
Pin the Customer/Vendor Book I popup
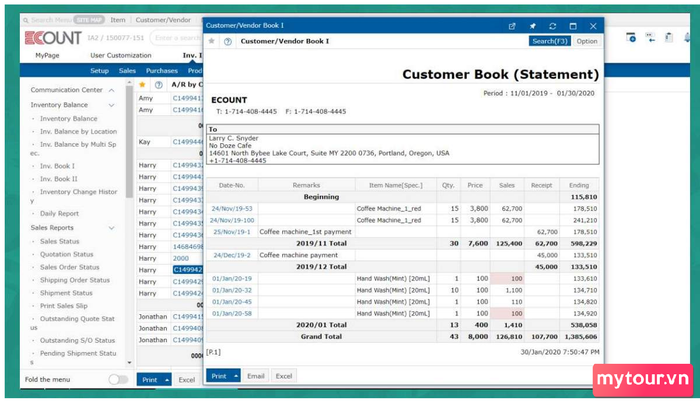pos(532,26)
